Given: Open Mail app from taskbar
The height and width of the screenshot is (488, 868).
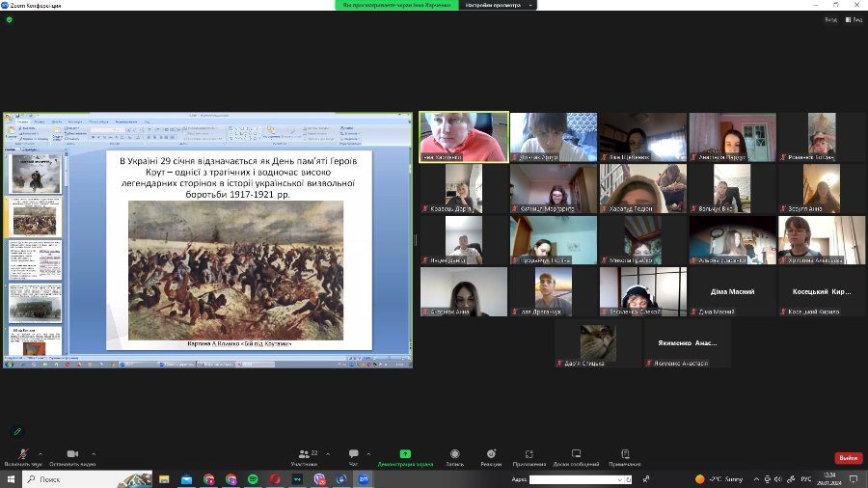Looking at the screenshot, I should (186, 479).
